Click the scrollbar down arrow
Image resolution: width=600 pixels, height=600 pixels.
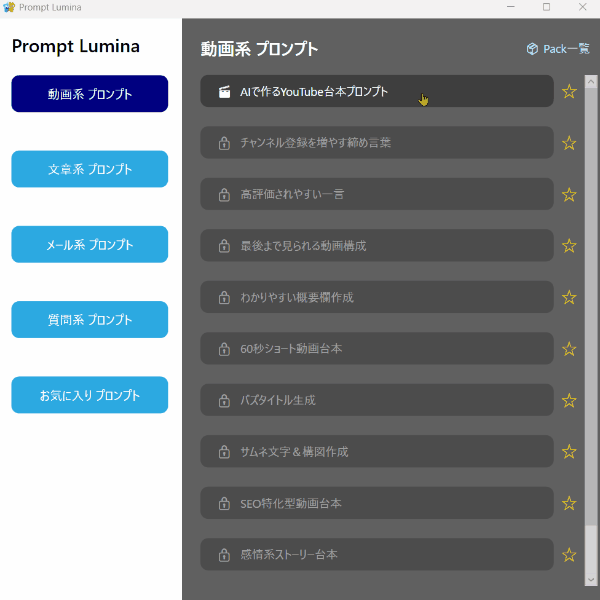[x=591, y=579]
